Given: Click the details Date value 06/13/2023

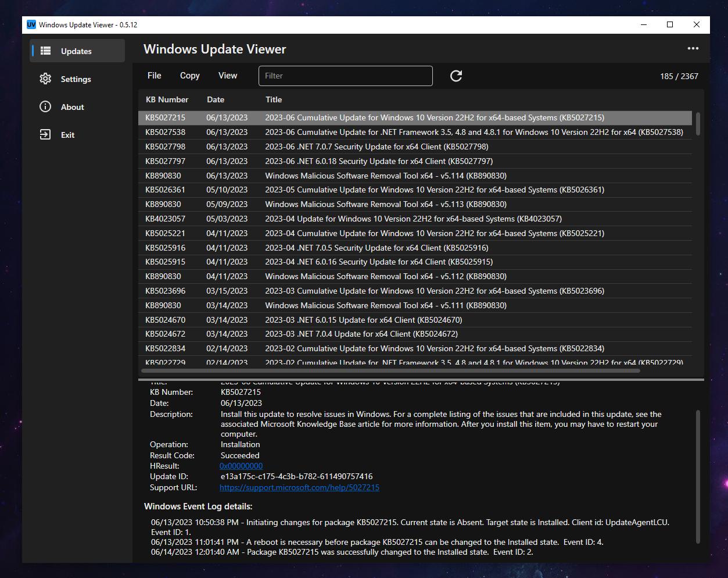Looking at the screenshot, I should click(241, 403).
